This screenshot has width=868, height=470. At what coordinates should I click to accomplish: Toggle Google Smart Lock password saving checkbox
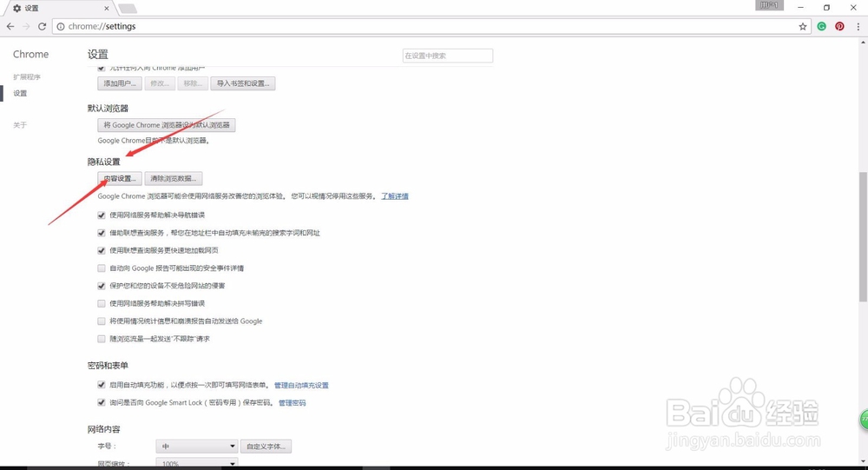(102, 402)
